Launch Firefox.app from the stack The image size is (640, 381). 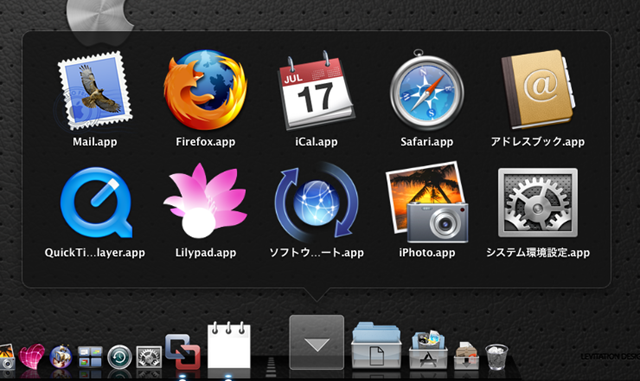pos(205,90)
